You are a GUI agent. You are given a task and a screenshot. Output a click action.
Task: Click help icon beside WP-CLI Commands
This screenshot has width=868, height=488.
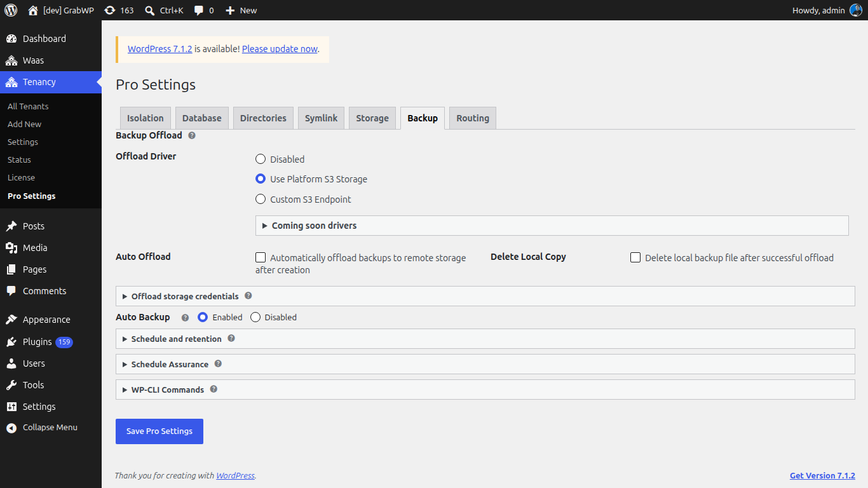tap(214, 389)
